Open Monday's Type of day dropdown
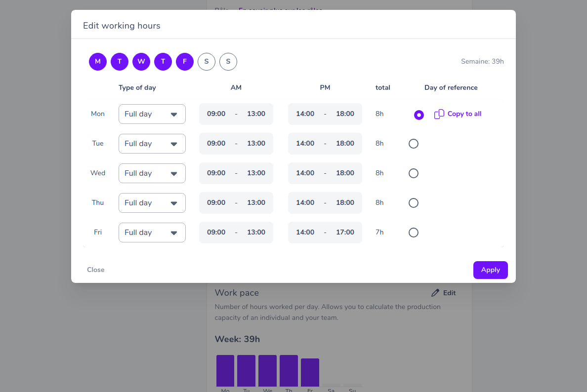This screenshot has width=587, height=392. click(x=152, y=114)
